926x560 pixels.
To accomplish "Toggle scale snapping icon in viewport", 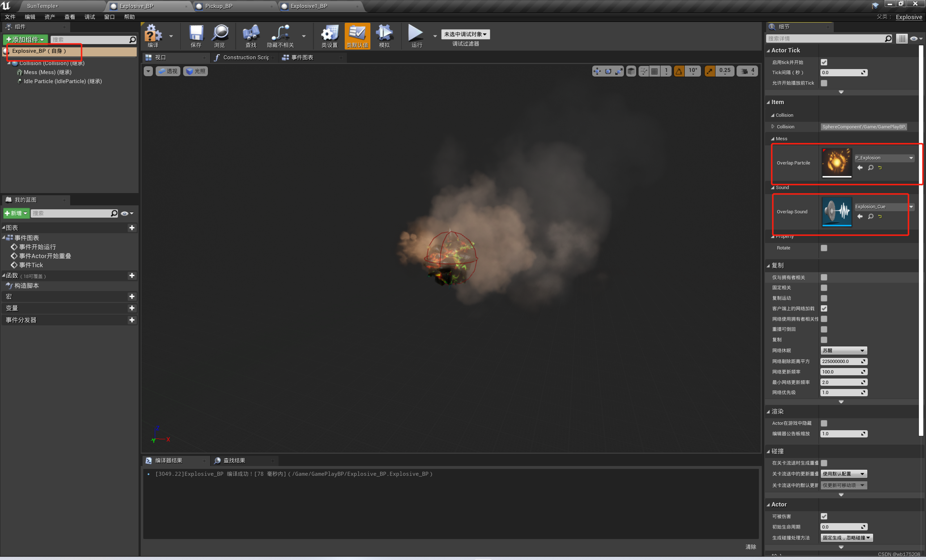I will [x=710, y=71].
